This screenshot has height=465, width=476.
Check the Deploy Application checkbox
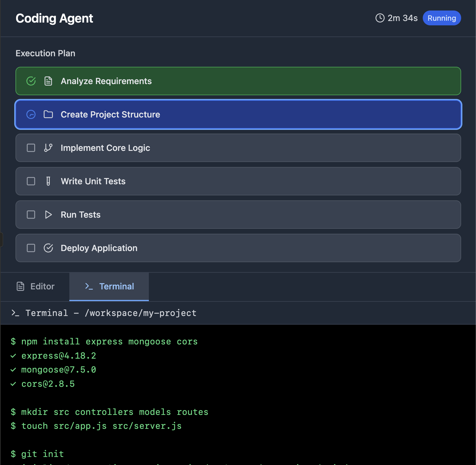coord(31,248)
